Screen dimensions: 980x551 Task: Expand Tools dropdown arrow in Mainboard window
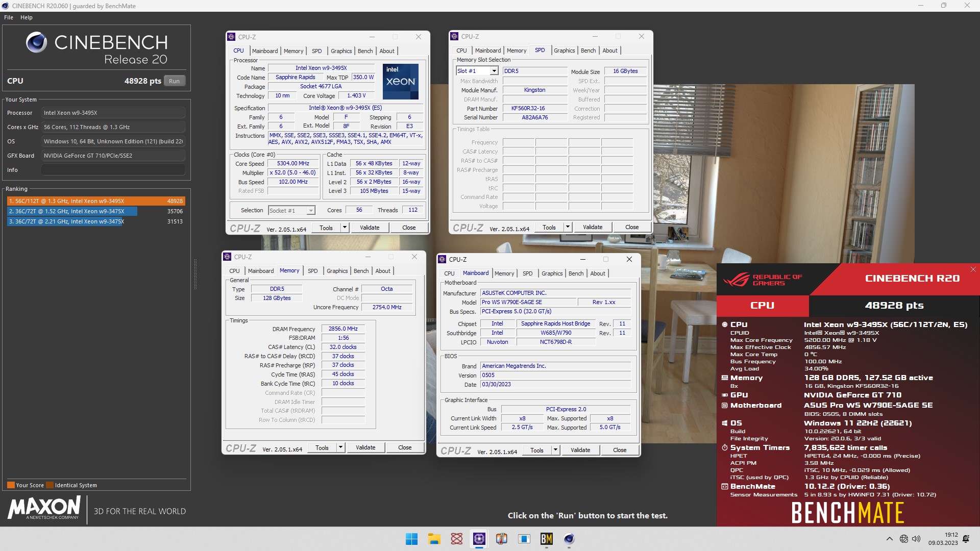pos(555,450)
